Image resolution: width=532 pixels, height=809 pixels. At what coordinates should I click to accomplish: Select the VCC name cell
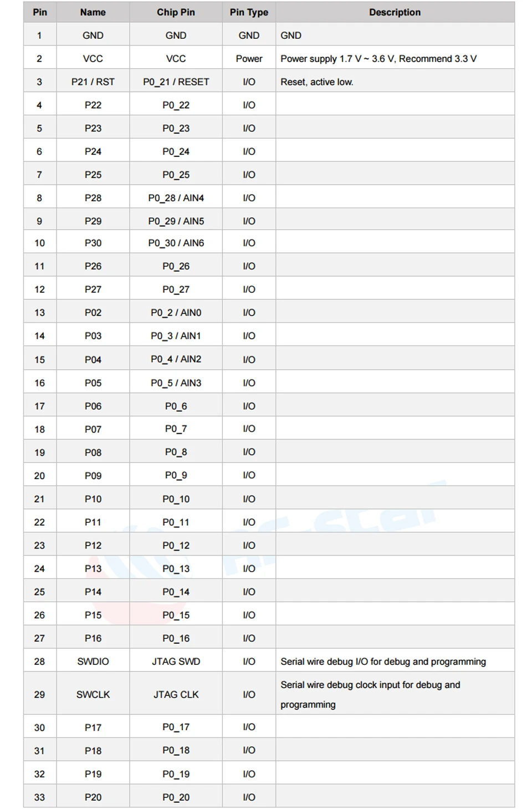93,58
